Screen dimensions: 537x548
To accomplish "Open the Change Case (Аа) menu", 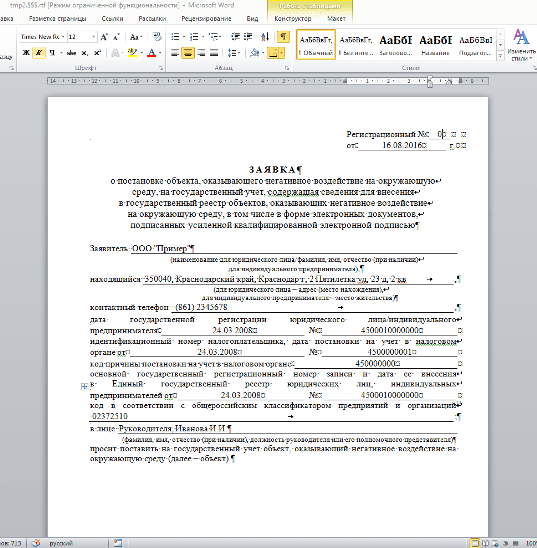I will pyautogui.click(x=135, y=37).
